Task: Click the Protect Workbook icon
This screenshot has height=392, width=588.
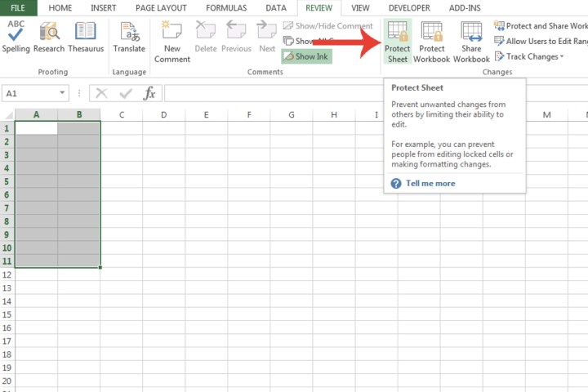Action: point(432,41)
